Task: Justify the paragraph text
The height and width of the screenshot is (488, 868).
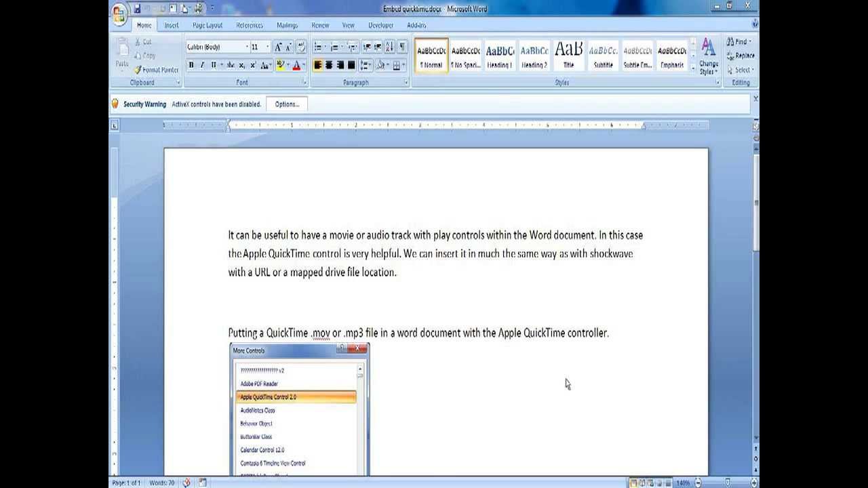Action: (x=351, y=65)
